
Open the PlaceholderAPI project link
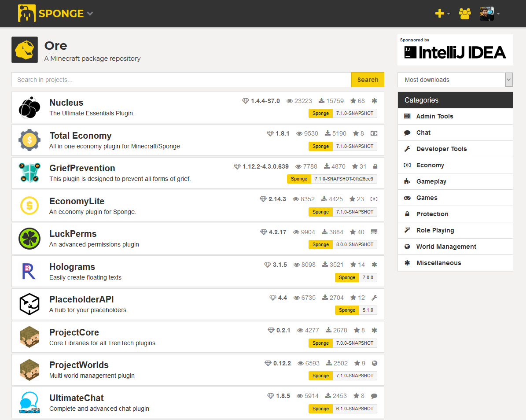click(x=81, y=299)
